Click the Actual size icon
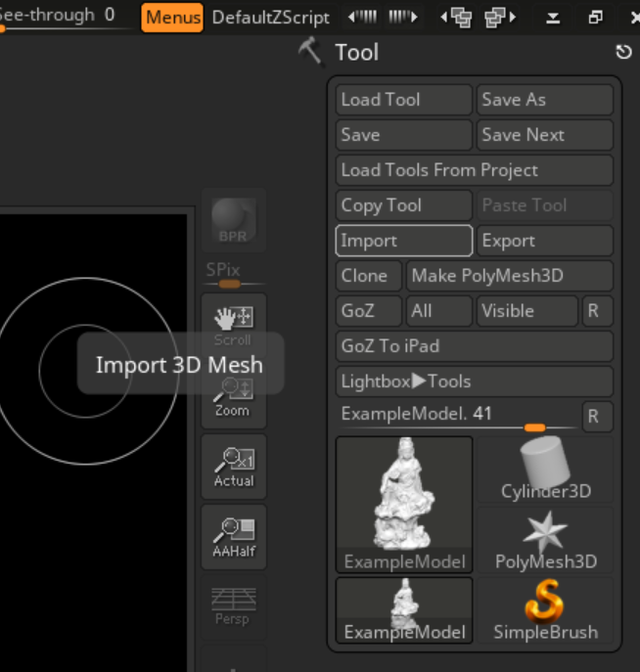This screenshot has width=640, height=672. click(x=233, y=466)
